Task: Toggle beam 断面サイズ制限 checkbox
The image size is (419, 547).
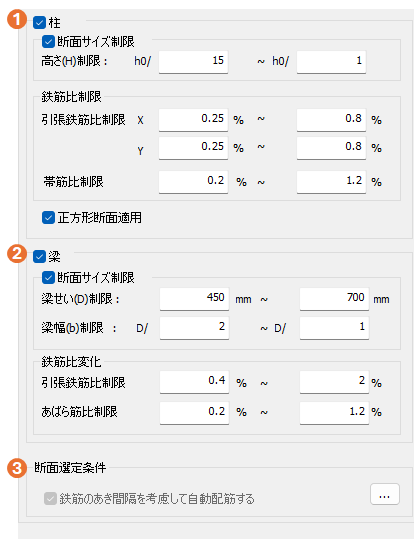Action: (x=48, y=278)
